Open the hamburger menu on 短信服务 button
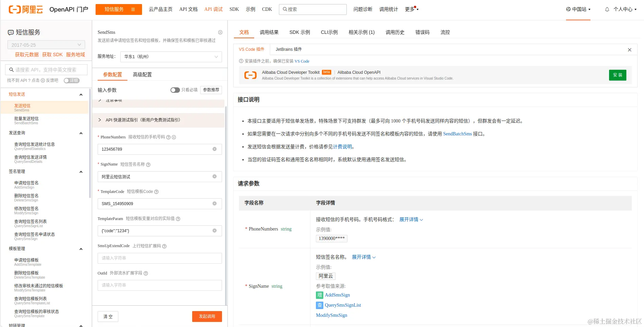This screenshot has height=327, width=644. [x=133, y=9]
